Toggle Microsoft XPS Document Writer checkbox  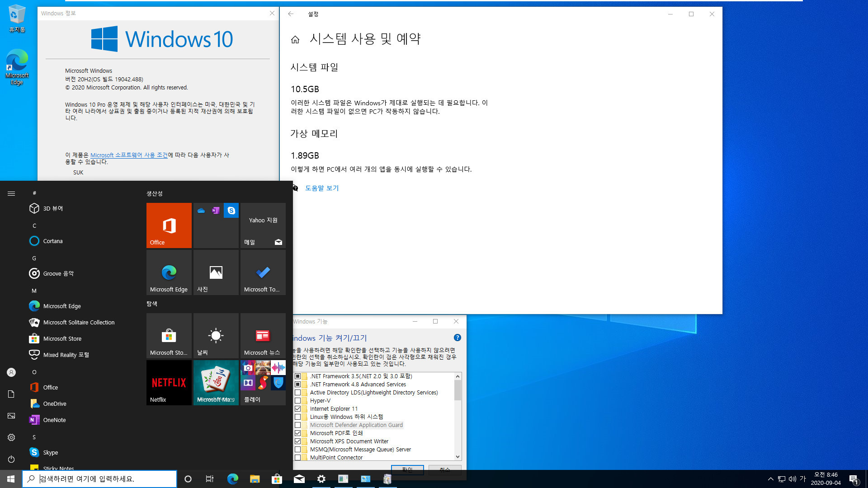click(x=297, y=441)
